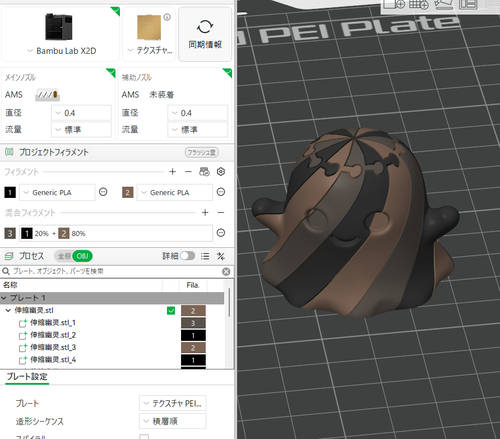This screenshot has height=439, width=500.
Task: Open auxiliary nozzle 流量 標準 dropdown
Action: 198,129
